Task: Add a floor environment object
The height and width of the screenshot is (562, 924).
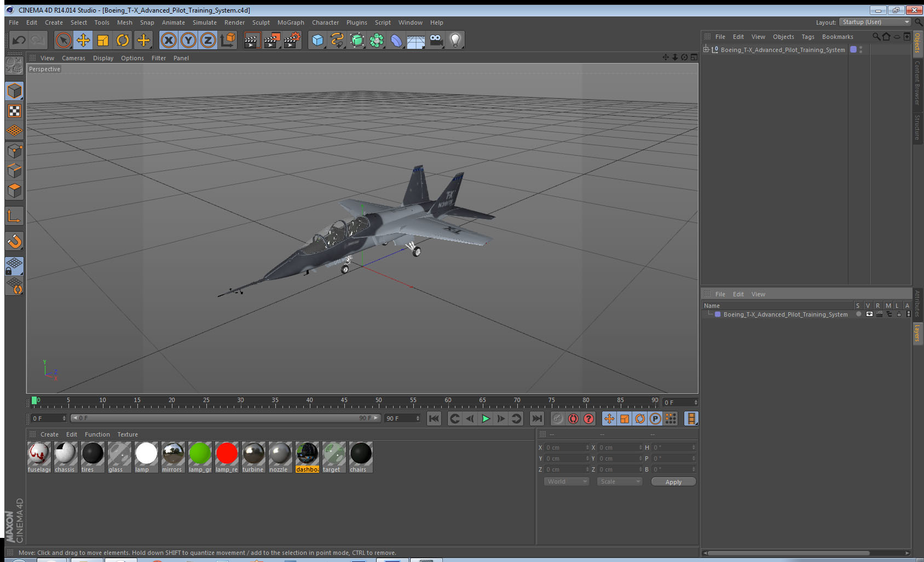Action: (x=416, y=41)
